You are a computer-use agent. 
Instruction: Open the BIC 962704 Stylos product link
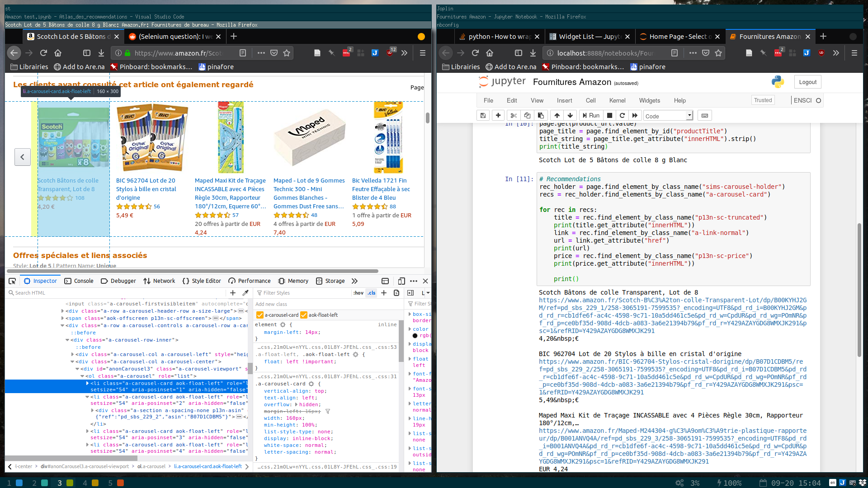146,189
